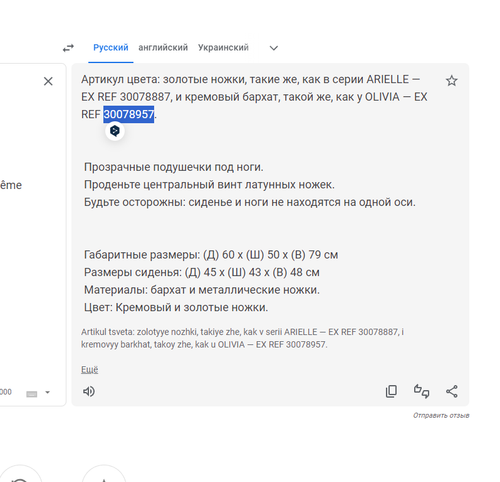This screenshot has width=500, height=482.
Task: Open Отправить отзыв feedback link
Action: point(441,415)
